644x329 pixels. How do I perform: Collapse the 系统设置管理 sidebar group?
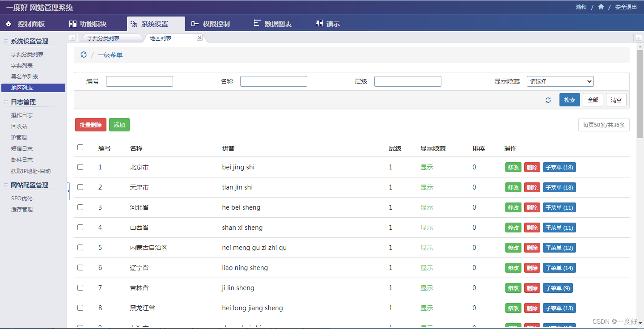click(x=6, y=41)
